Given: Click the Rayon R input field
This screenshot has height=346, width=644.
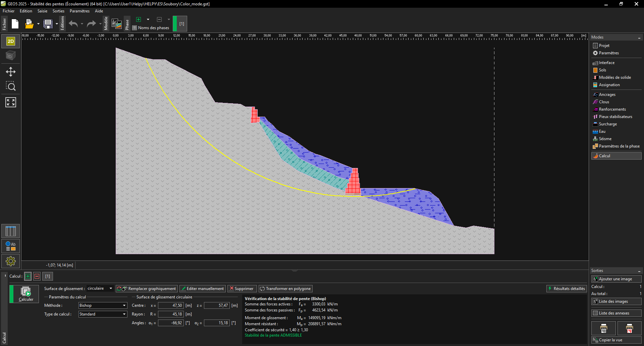Looking at the screenshot, I should tap(171, 314).
